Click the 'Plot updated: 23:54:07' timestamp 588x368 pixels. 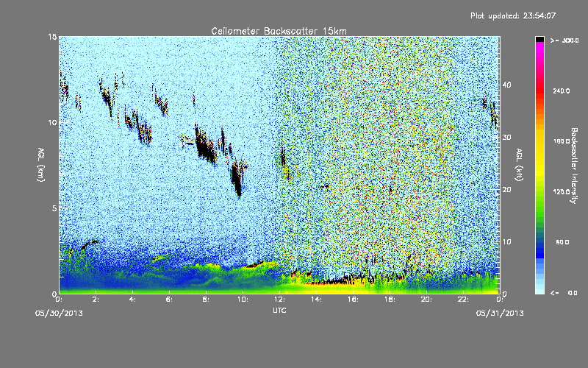coord(513,15)
